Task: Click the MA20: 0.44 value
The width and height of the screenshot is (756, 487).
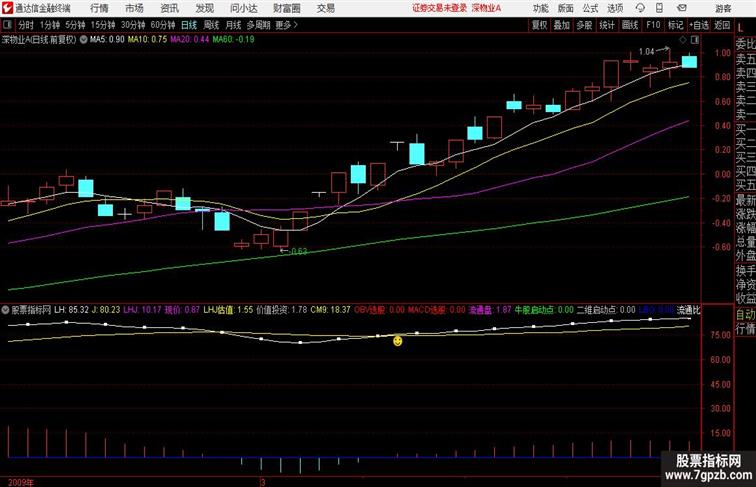Action: coord(190,40)
